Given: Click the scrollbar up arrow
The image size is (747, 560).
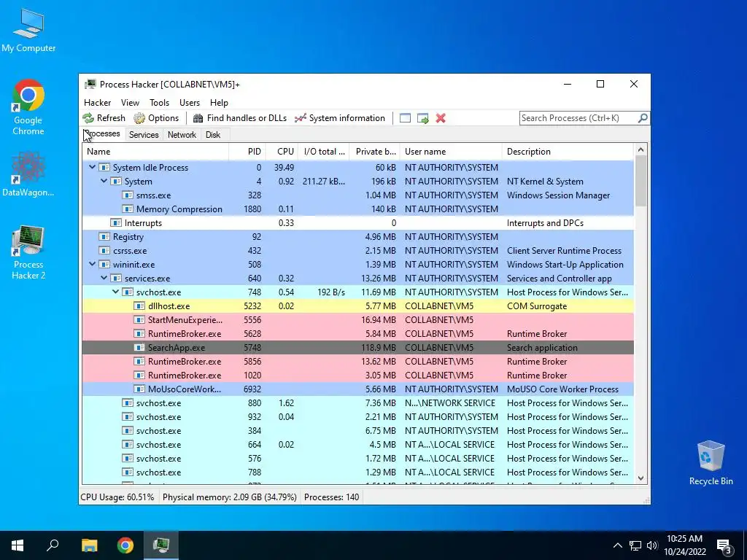Looking at the screenshot, I should coord(640,150).
